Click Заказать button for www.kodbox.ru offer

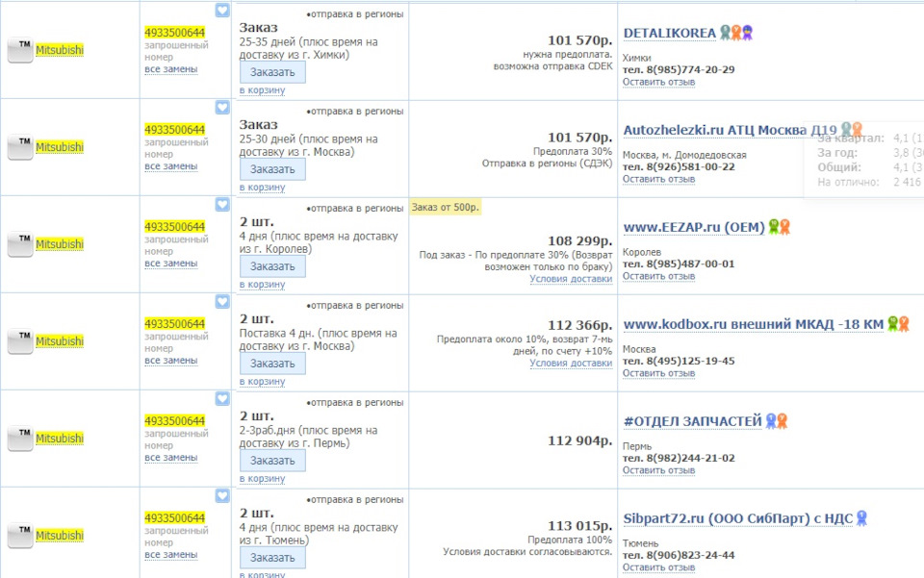click(272, 364)
